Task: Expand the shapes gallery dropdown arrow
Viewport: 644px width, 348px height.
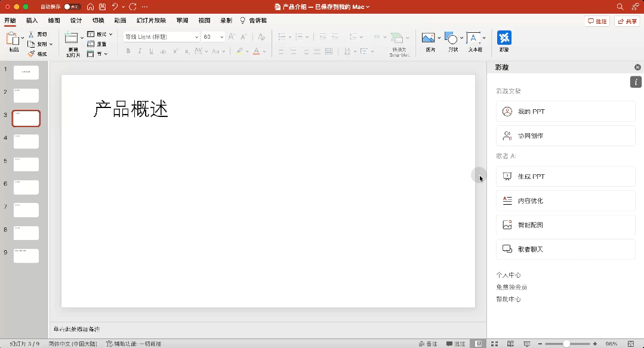Action: pyautogui.click(x=461, y=38)
